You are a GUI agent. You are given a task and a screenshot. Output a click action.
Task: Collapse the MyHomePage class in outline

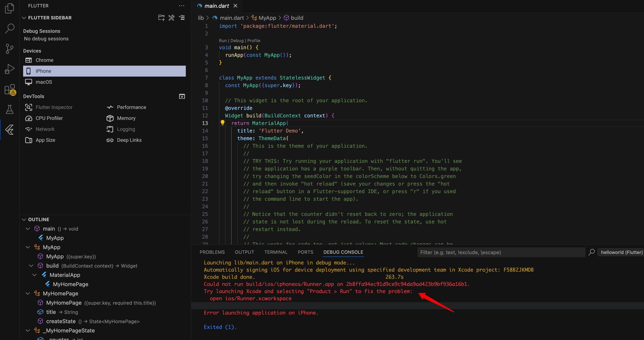click(28, 294)
